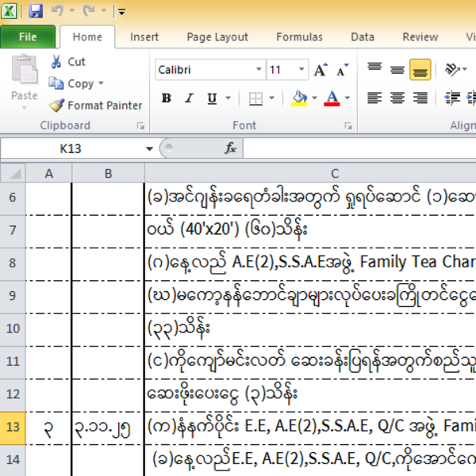Select the column C header
This screenshot has width=476, height=476.
335,174
